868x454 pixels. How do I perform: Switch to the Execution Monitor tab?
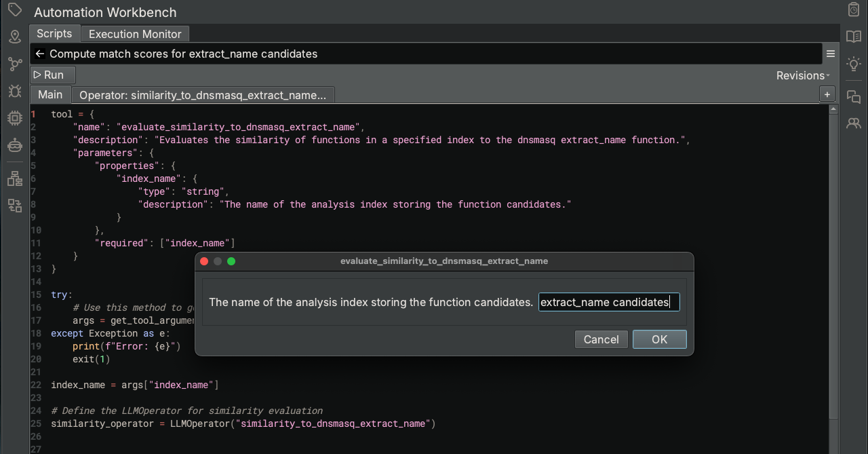point(135,34)
